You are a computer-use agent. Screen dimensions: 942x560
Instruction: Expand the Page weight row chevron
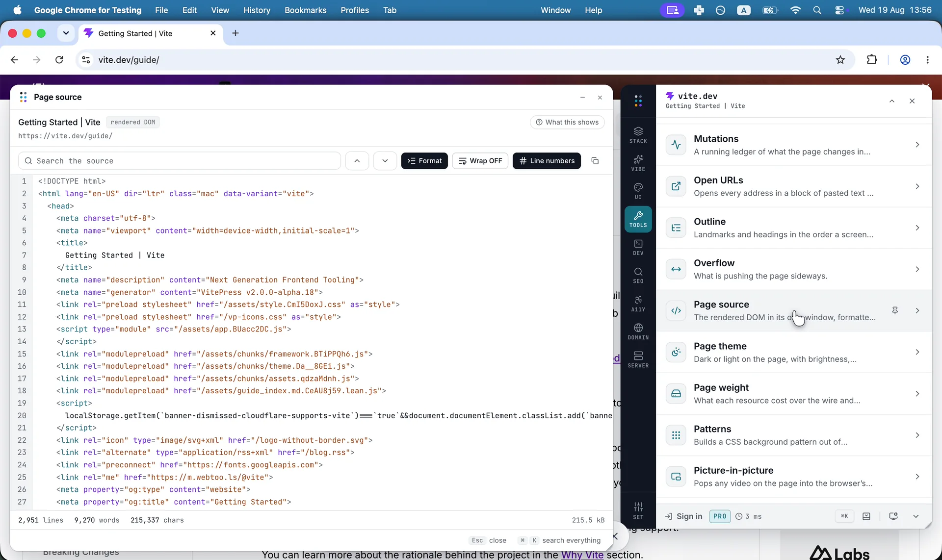[917, 394]
